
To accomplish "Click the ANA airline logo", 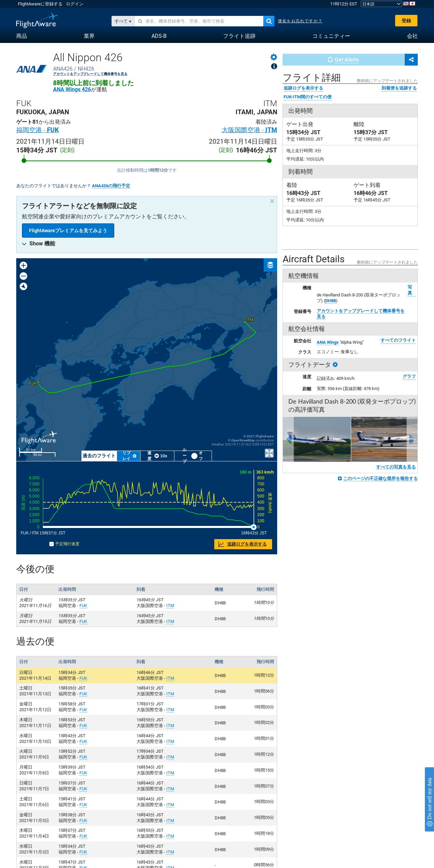I will 31,69.
